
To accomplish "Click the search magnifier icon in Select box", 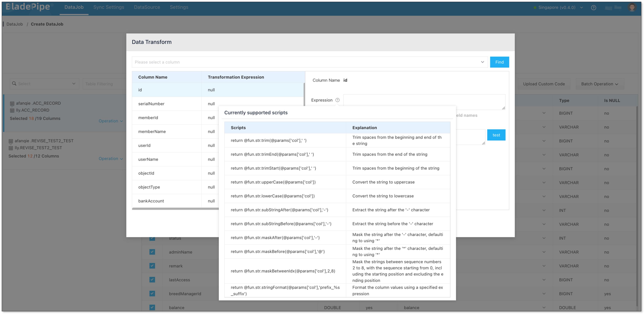I will pyautogui.click(x=14, y=84).
